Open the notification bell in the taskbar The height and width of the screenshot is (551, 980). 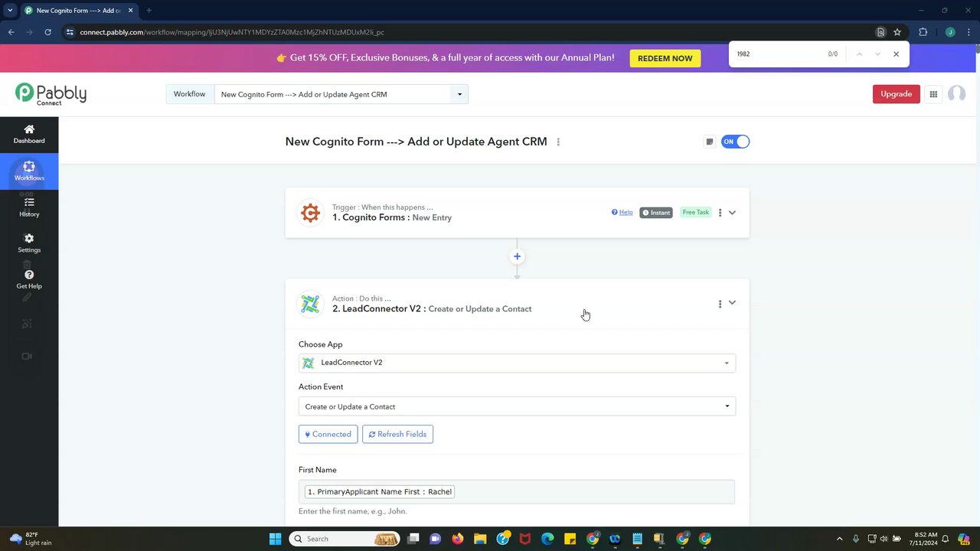[x=945, y=539]
